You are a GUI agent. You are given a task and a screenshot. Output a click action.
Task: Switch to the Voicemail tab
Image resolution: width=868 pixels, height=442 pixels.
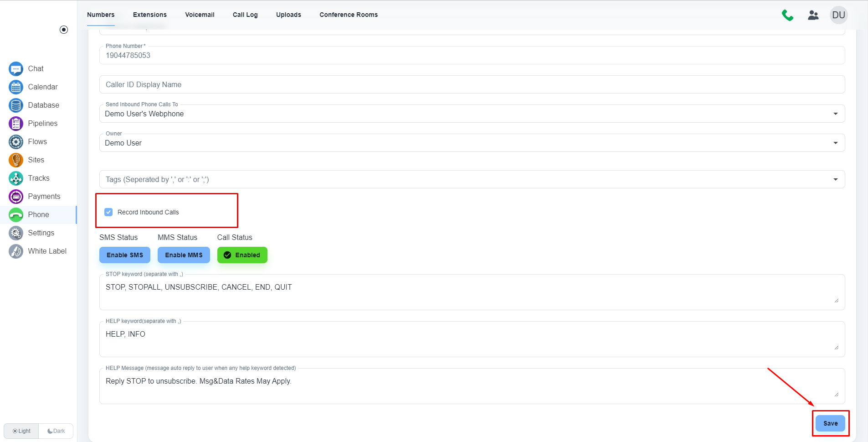pos(200,15)
